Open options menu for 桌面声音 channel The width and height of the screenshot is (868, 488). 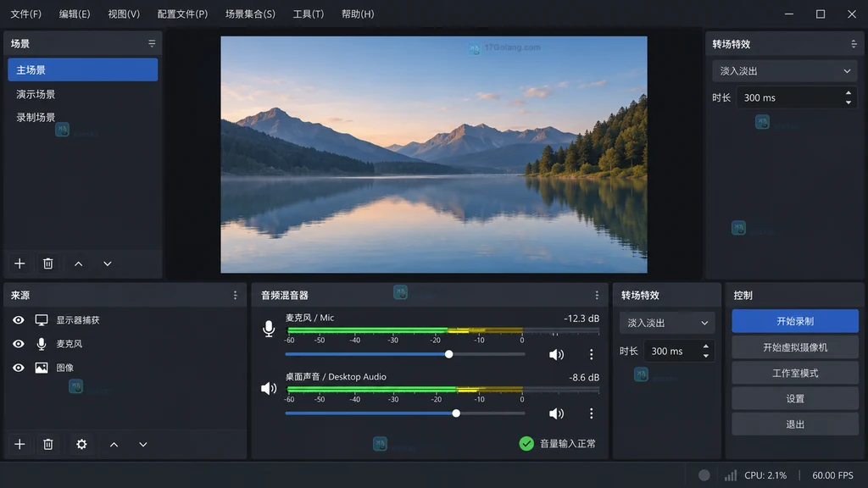[x=591, y=413]
